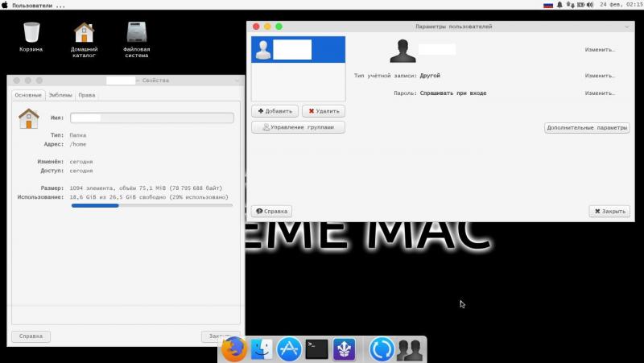Screen dimensions: 644x363
Task: Click the blue sync arrows dock icon
Action: pyautogui.click(x=380, y=349)
